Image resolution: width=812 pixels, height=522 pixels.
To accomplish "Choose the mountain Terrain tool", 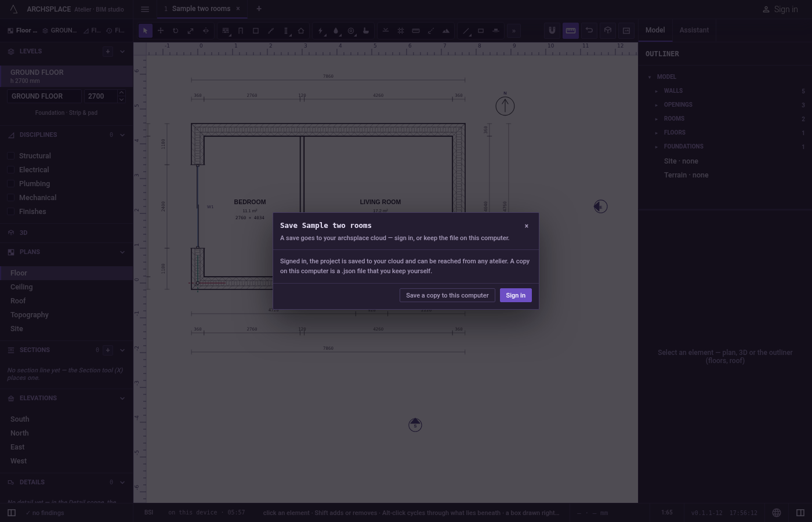I will [446, 31].
